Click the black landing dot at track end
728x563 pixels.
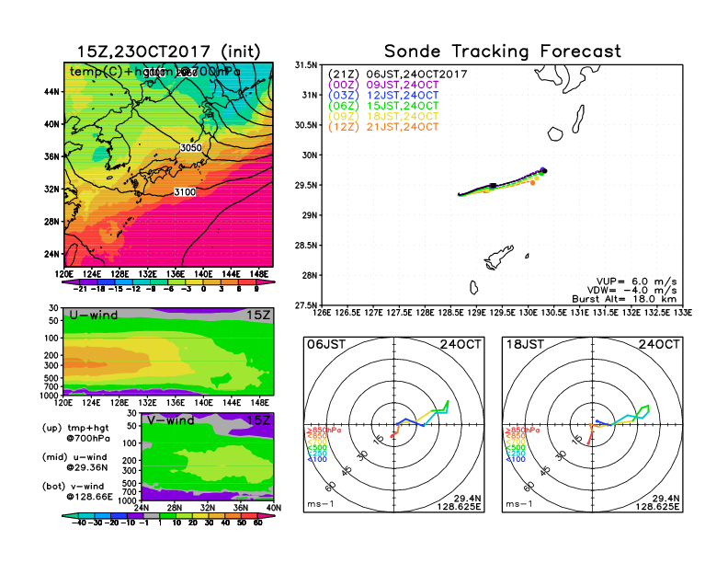tap(545, 171)
